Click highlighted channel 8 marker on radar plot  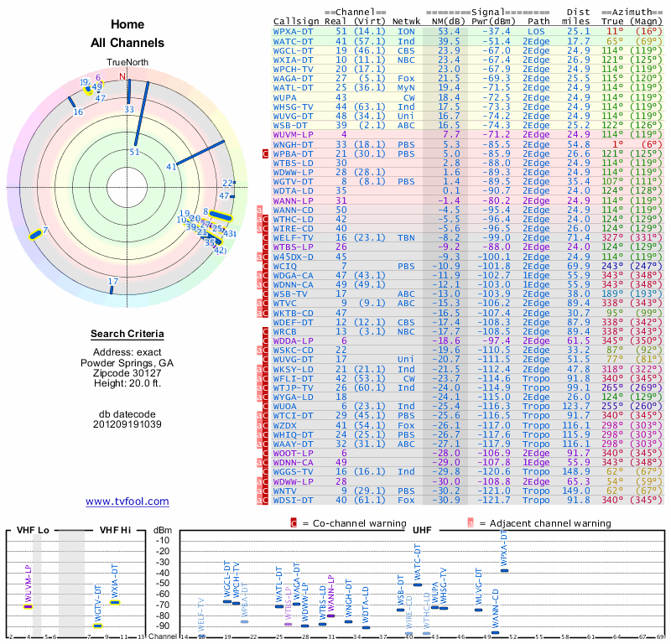[x=221, y=216]
